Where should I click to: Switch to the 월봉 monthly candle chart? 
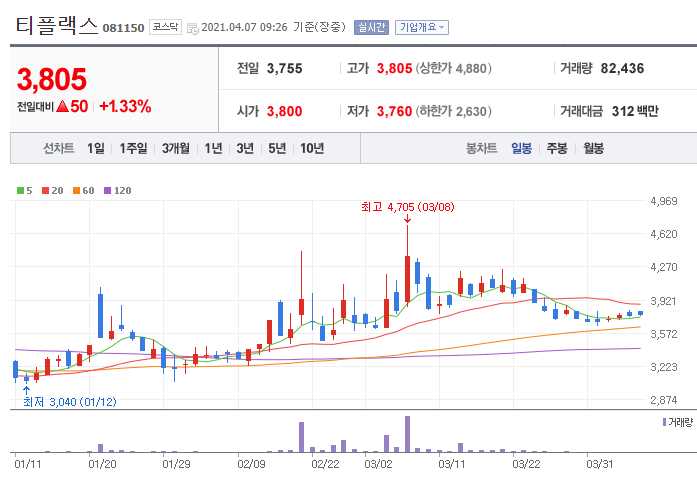tap(593, 148)
